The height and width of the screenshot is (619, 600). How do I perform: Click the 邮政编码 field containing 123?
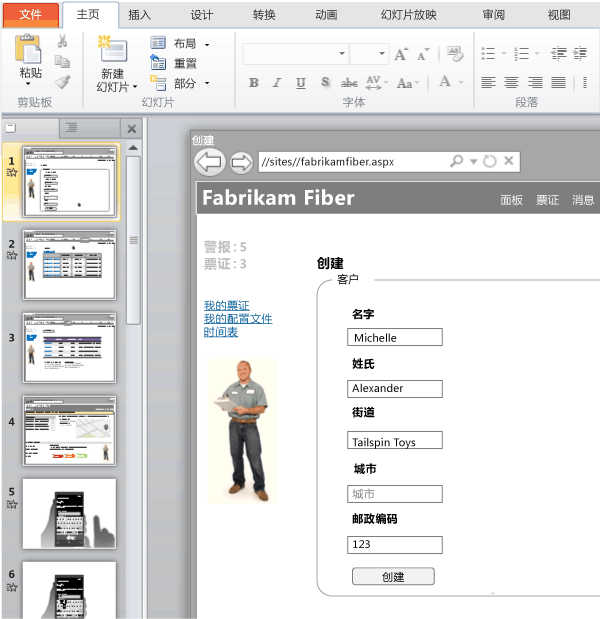coord(395,545)
